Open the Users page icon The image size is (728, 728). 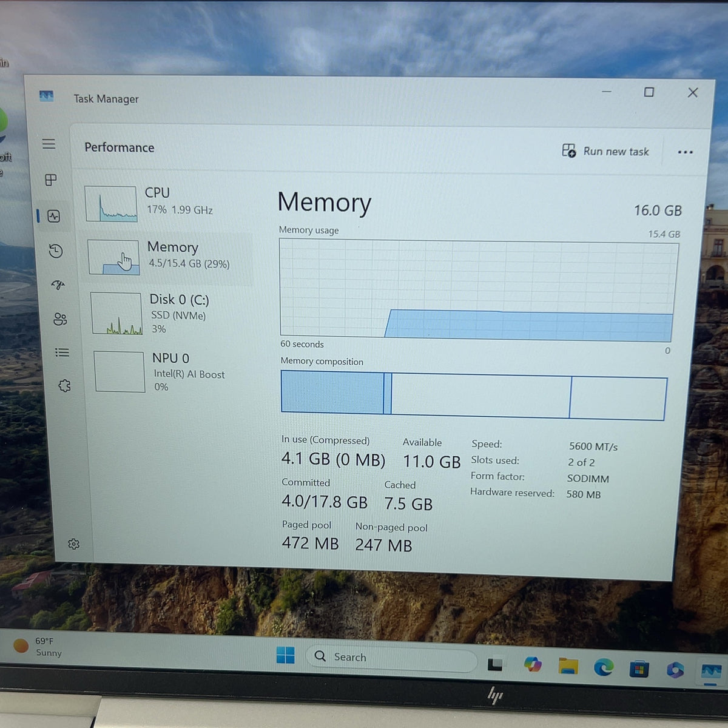(60, 319)
